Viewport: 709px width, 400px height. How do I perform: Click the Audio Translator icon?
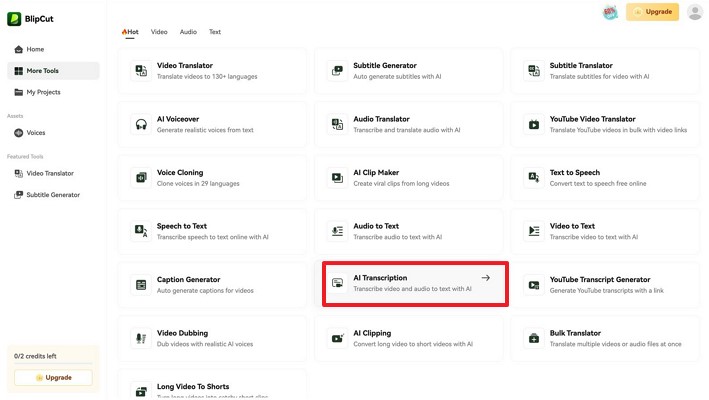[x=337, y=125]
